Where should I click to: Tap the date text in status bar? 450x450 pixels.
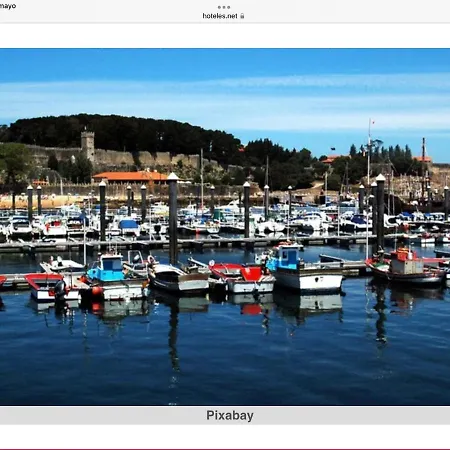pyautogui.click(x=7, y=6)
